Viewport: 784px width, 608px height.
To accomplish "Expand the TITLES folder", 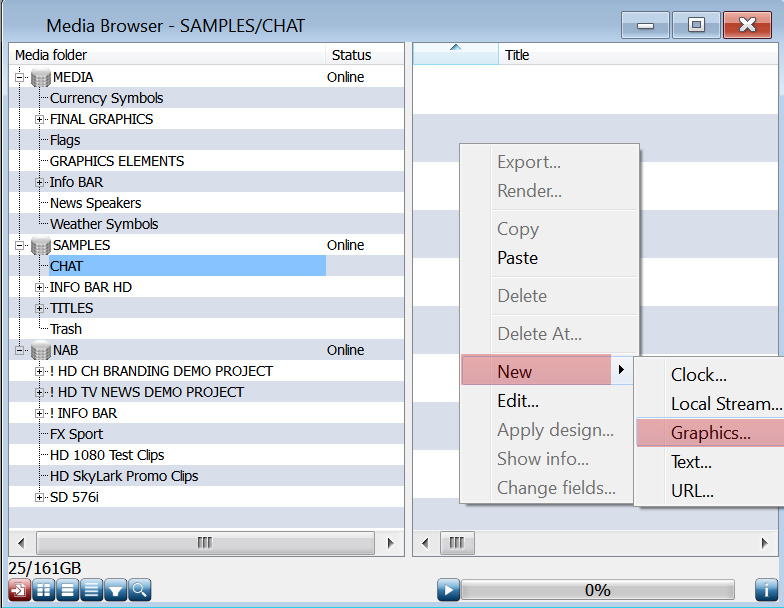I will (x=40, y=308).
